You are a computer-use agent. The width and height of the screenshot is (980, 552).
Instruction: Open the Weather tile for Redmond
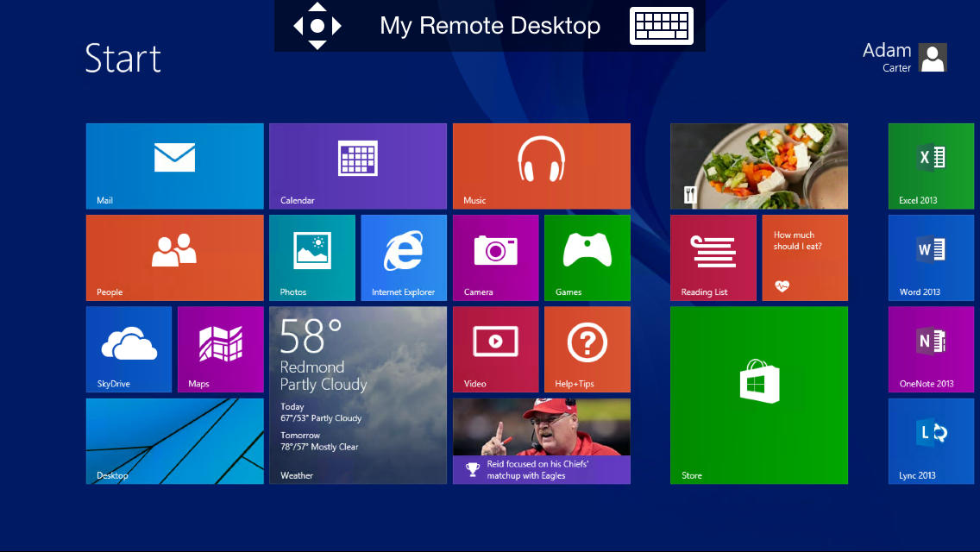(358, 395)
